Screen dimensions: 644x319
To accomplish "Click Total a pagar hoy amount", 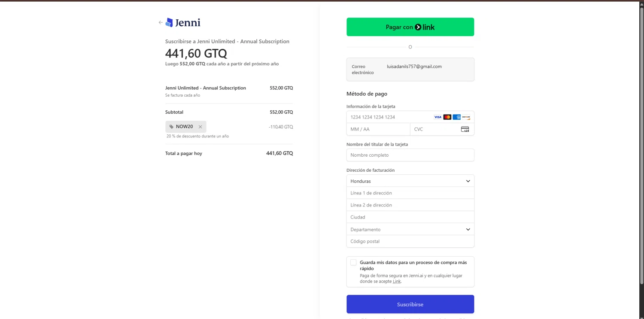I will [x=279, y=153].
